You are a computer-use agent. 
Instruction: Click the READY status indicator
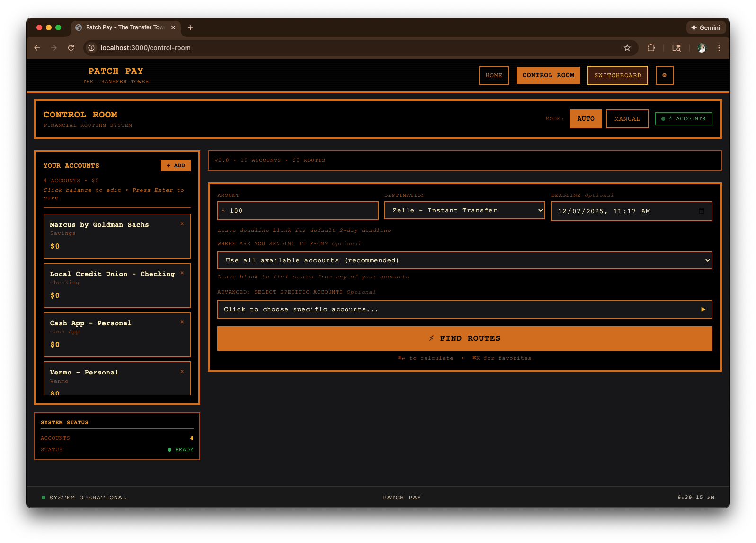180,450
